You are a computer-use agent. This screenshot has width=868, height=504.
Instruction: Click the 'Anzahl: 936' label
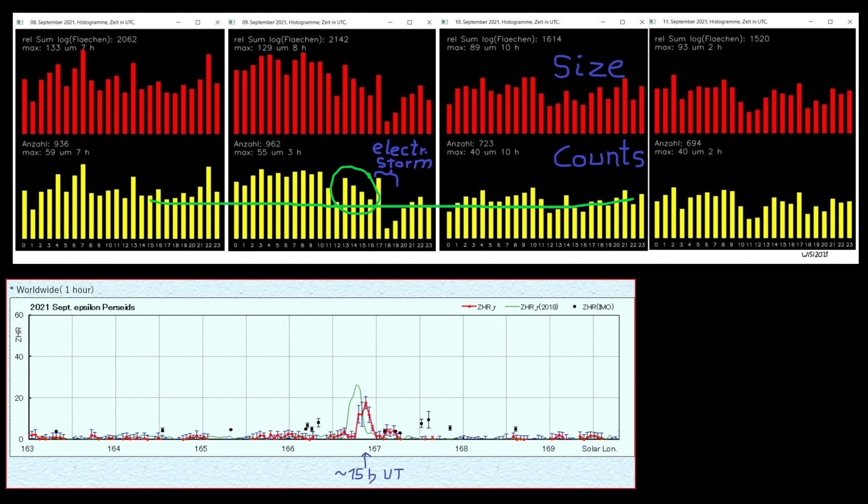tap(46, 144)
